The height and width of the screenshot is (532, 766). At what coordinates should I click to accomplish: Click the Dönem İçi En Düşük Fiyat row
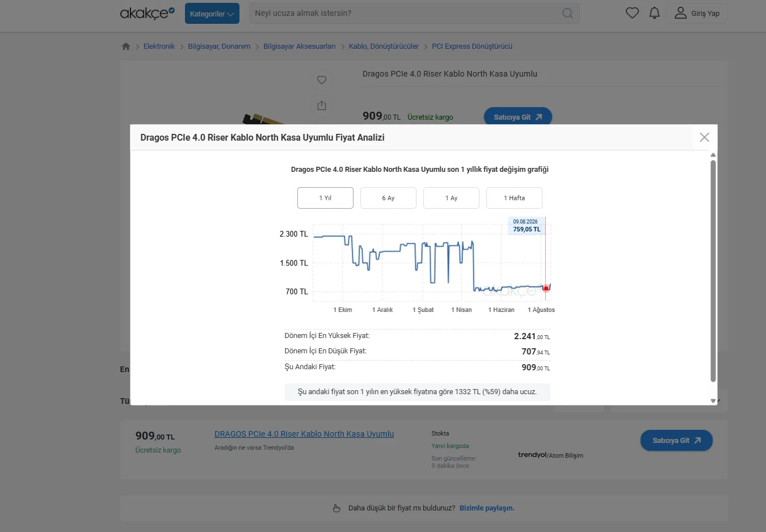pos(417,352)
